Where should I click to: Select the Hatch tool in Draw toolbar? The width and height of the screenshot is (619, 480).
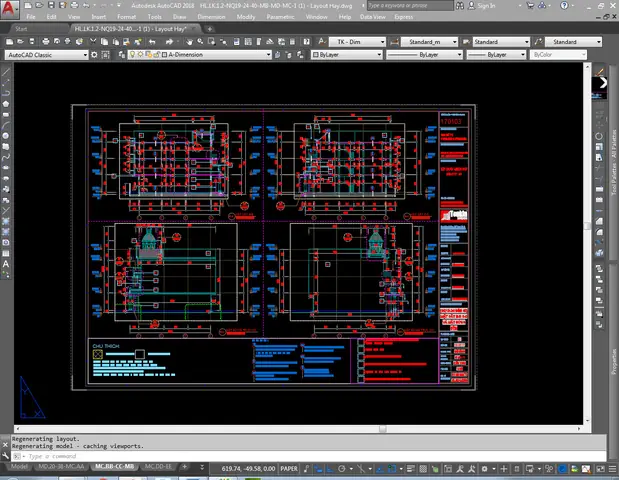coord(6,221)
